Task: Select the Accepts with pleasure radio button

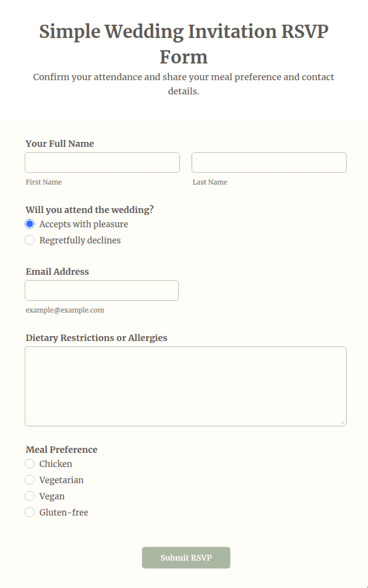Action: [30, 224]
